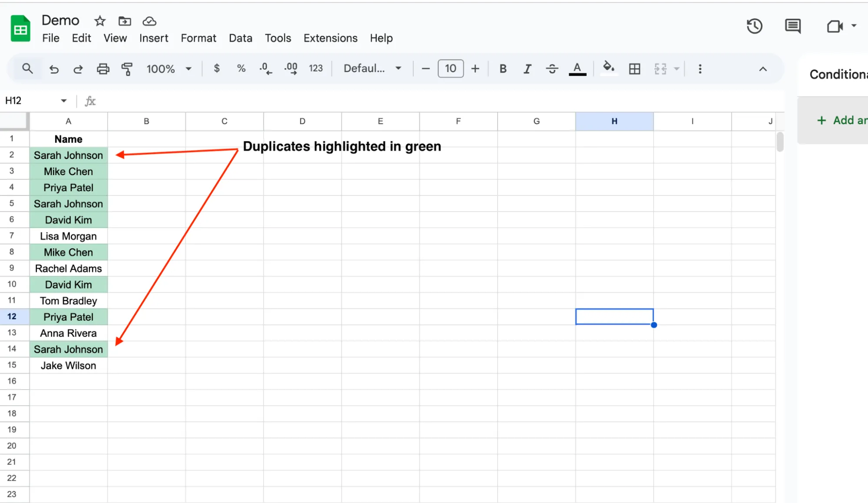Toggle strikethrough formatting

(x=551, y=68)
